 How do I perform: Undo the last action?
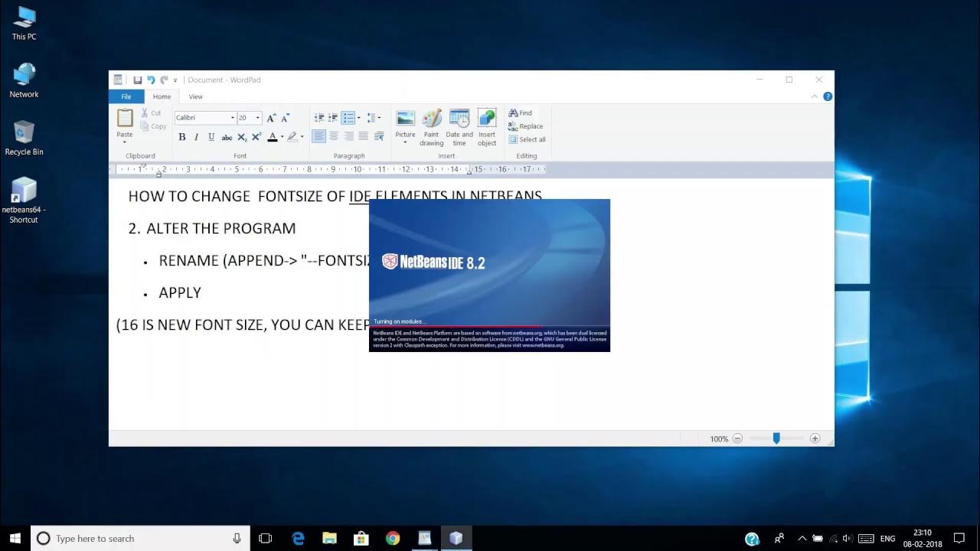[x=150, y=80]
